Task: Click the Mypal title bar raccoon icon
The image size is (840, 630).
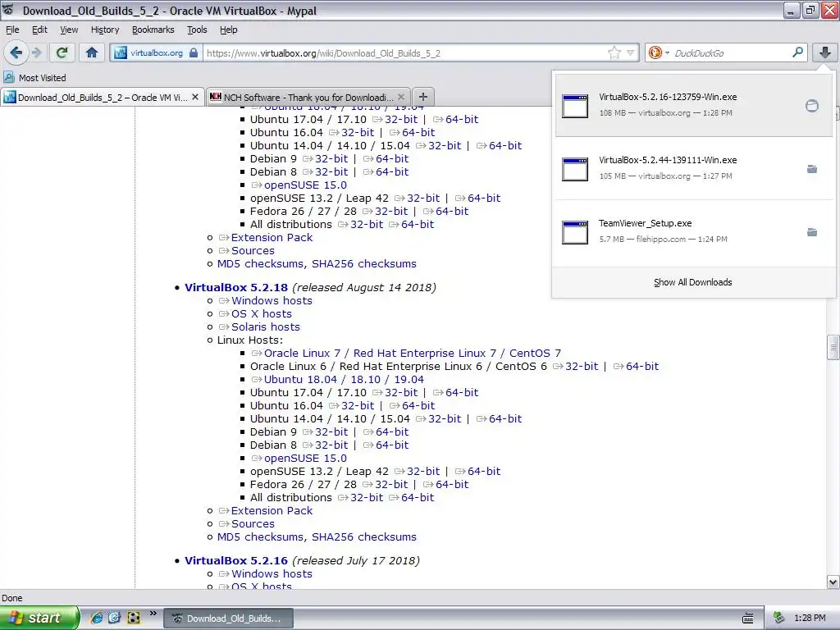Action: (8, 10)
